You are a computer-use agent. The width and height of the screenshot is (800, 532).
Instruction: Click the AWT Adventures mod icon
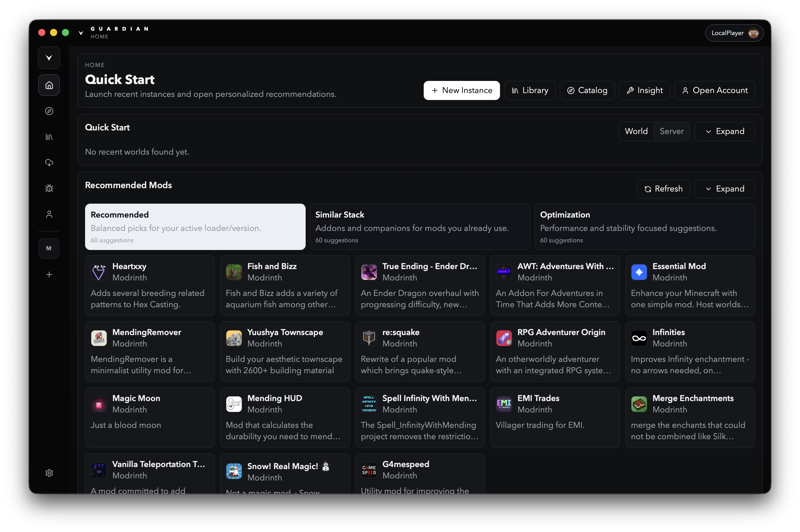coord(504,272)
